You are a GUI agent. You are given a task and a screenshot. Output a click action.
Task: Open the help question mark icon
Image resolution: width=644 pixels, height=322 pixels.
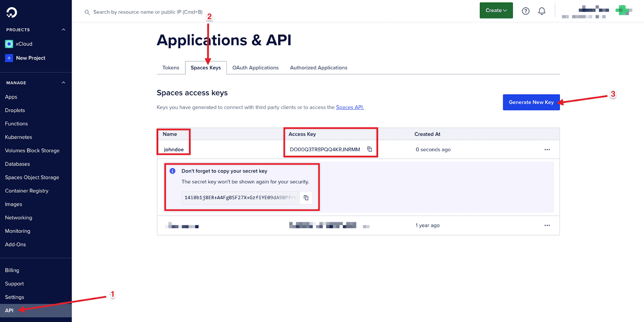(x=526, y=11)
